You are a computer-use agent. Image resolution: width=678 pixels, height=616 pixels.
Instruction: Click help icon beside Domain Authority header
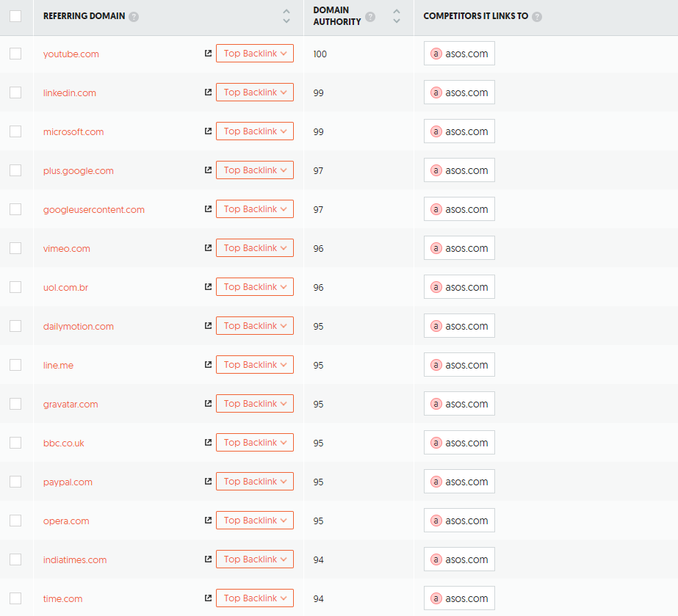click(370, 17)
